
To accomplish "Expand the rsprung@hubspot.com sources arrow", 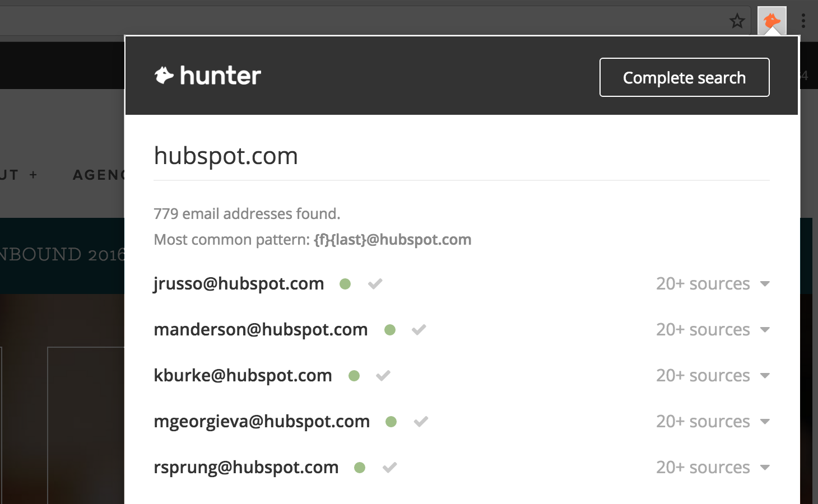I will coord(765,468).
